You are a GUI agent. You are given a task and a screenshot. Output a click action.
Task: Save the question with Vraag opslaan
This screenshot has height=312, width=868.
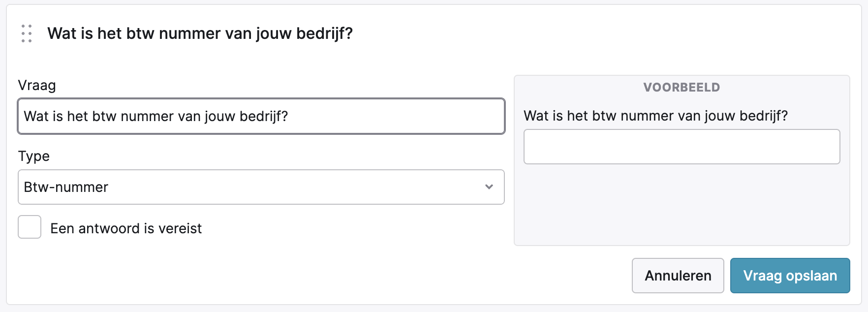coord(790,276)
